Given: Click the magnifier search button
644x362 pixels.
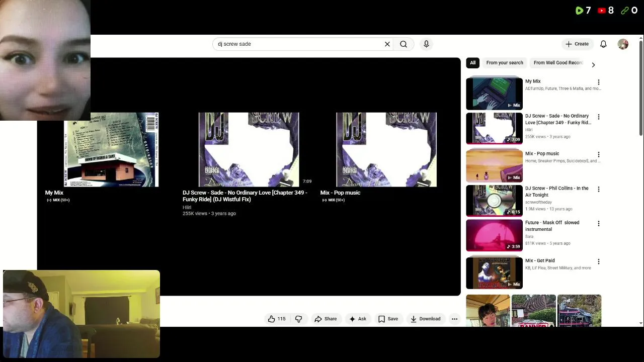Looking at the screenshot, I should click(x=404, y=44).
